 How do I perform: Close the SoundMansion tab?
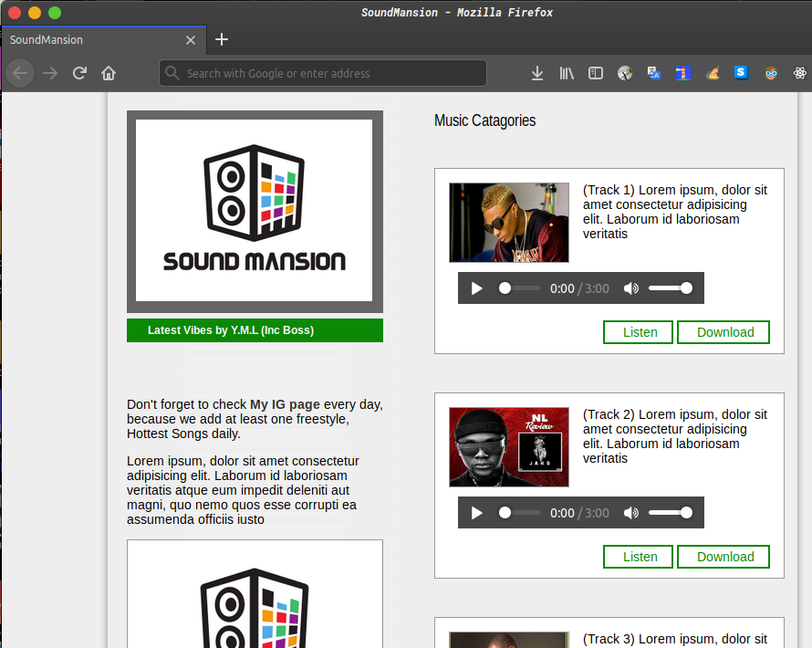[191, 40]
